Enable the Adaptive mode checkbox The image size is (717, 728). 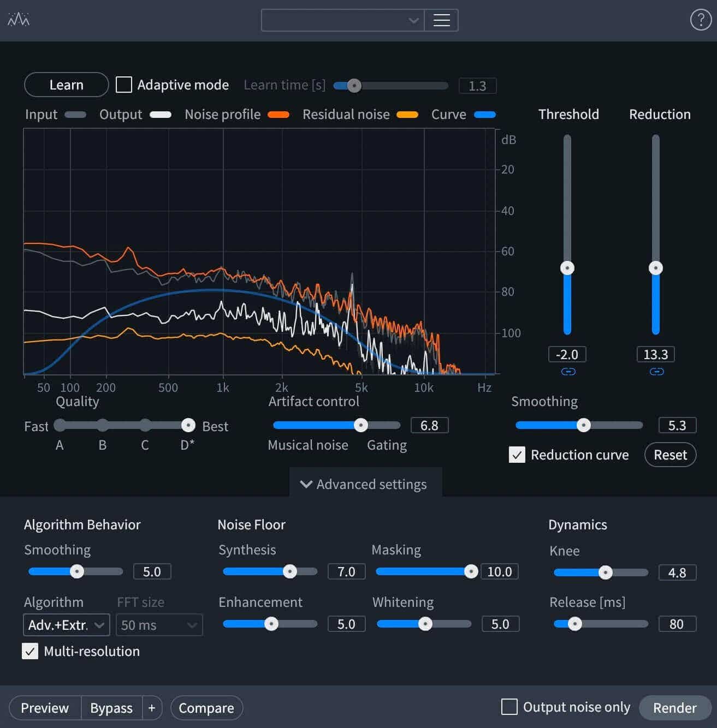point(124,85)
